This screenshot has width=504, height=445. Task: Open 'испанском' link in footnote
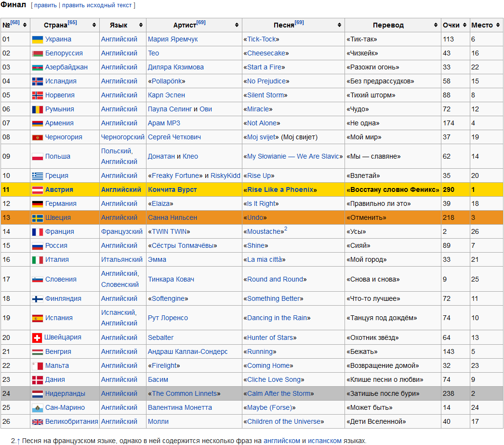tap(325, 441)
